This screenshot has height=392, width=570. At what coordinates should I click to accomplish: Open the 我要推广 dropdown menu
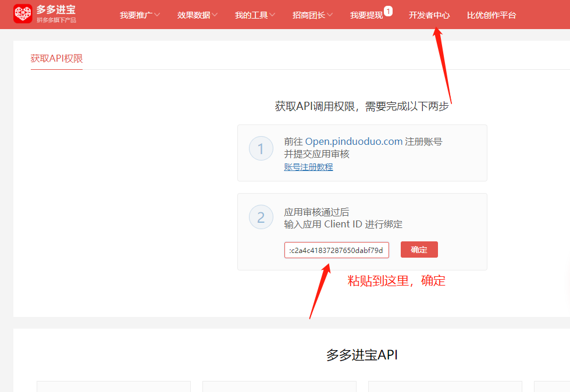(x=140, y=15)
